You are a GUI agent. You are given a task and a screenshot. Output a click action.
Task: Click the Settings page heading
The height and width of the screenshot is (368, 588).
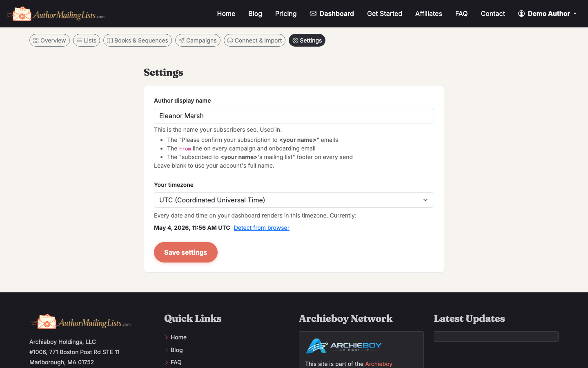(163, 72)
